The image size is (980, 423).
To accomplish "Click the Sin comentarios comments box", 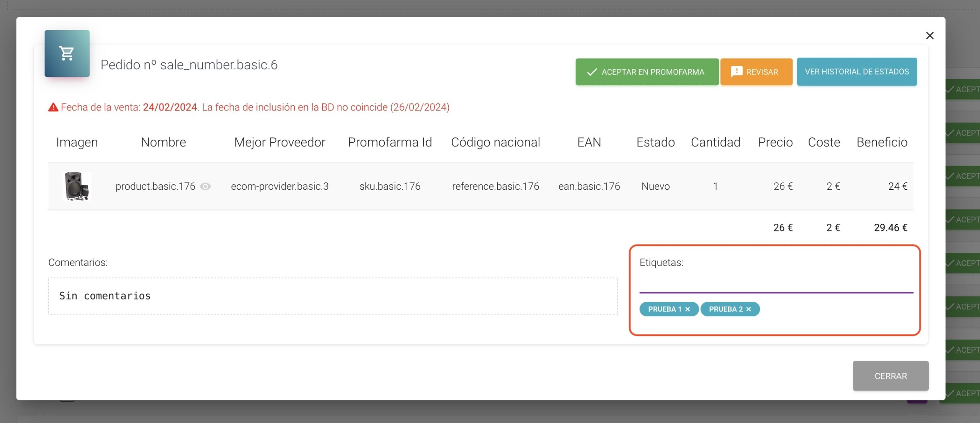I will (x=332, y=296).
